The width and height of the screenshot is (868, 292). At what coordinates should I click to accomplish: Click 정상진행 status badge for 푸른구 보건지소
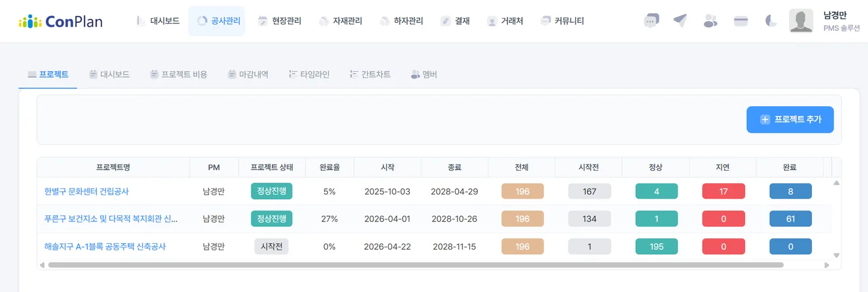[x=272, y=218]
